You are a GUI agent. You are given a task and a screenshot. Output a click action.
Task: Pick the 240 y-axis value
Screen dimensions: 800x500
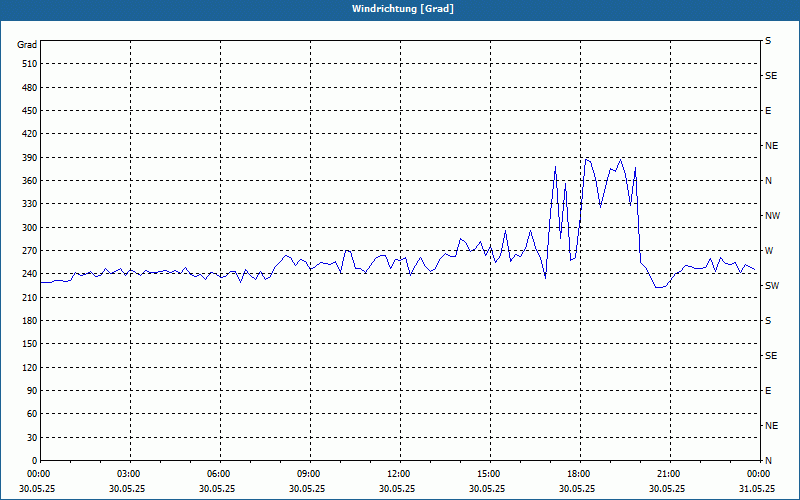30,274
